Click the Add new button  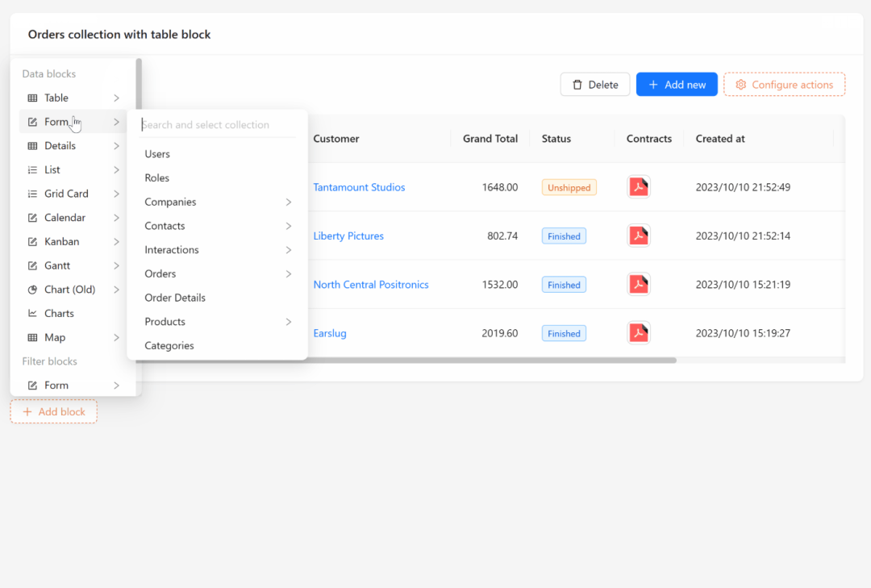point(677,85)
